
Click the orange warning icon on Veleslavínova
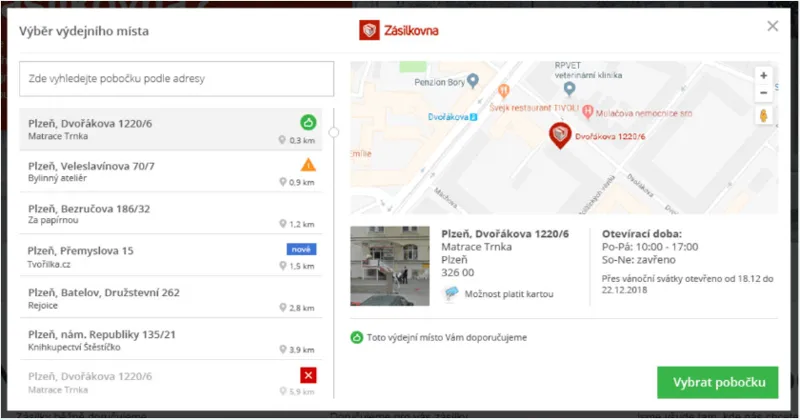point(308,165)
